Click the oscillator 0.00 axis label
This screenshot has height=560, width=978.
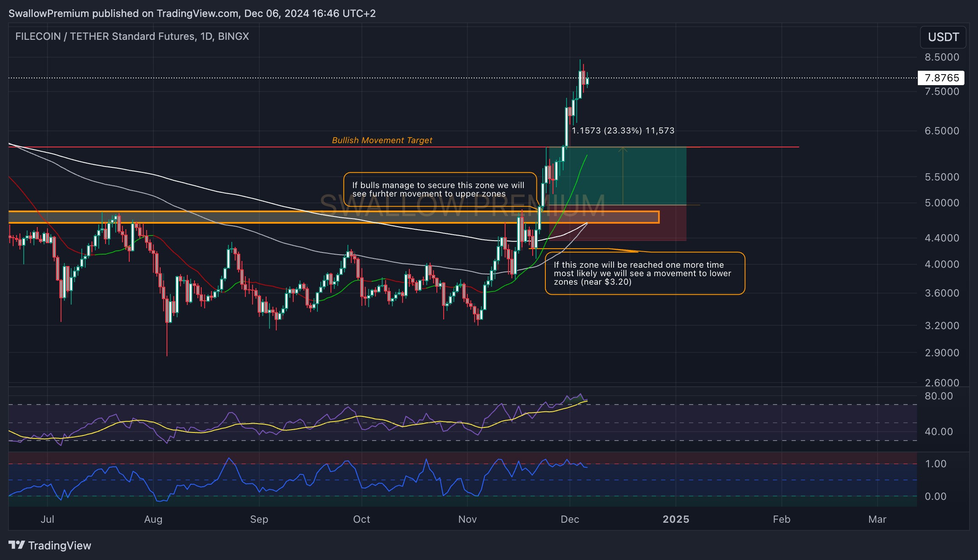pos(936,496)
